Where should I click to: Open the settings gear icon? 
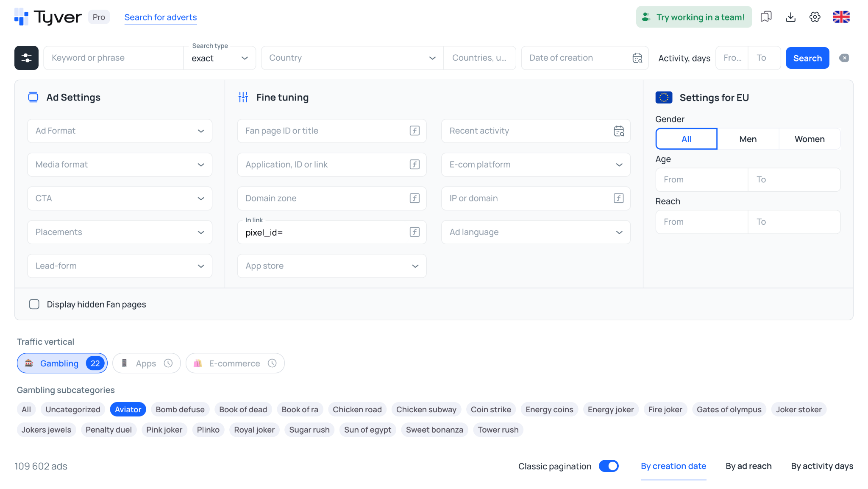(x=815, y=17)
